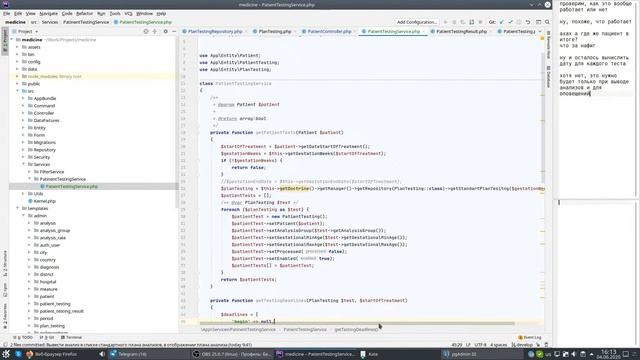
Task: Open the Database side tool window
Action: tap(548, 77)
